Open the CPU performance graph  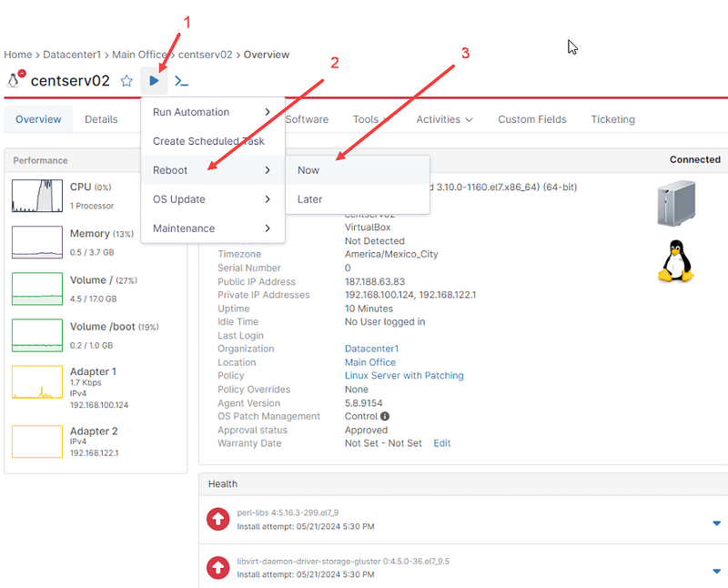(37, 197)
